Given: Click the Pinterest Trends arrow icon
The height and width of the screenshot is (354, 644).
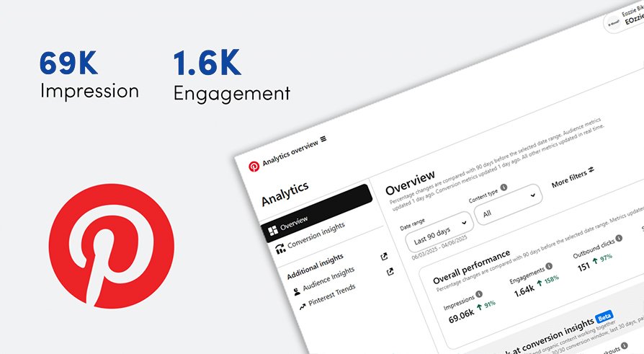Looking at the screenshot, I should pyautogui.click(x=303, y=306).
